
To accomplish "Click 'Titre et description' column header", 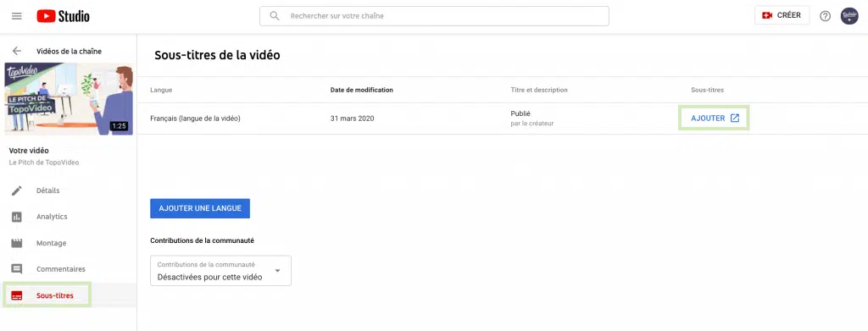I will tap(539, 90).
